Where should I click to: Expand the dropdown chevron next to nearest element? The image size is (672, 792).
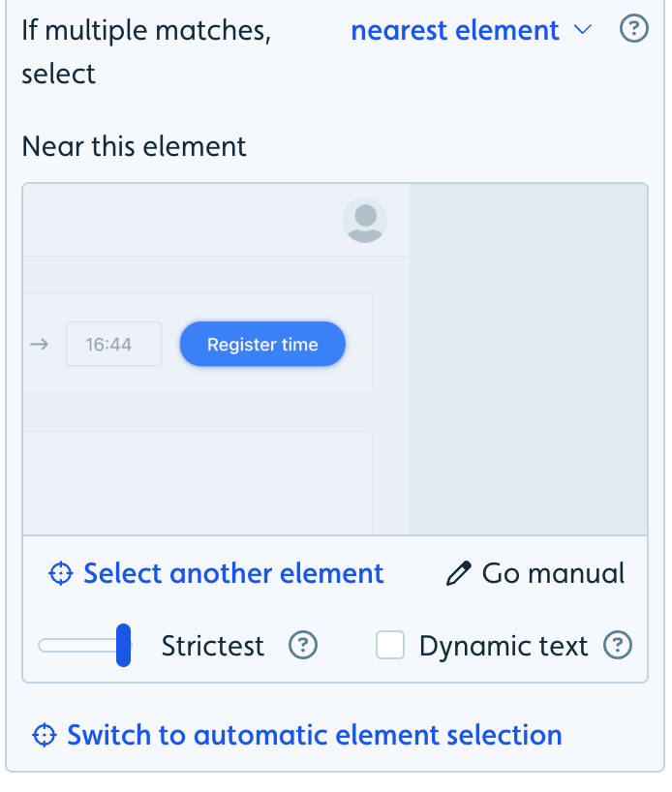click(583, 30)
